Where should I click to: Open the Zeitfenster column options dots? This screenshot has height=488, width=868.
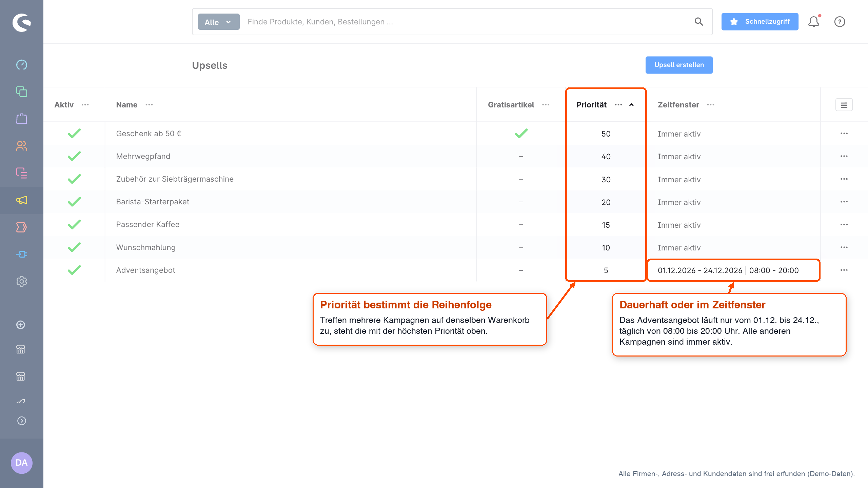point(711,105)
